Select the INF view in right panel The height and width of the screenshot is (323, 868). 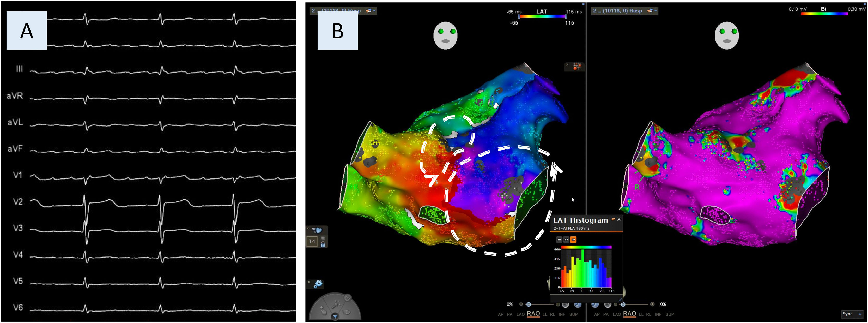coord(658,314)
